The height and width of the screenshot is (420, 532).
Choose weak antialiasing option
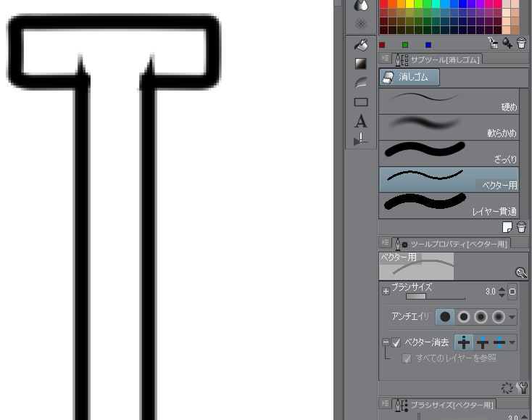click(463, 317)
